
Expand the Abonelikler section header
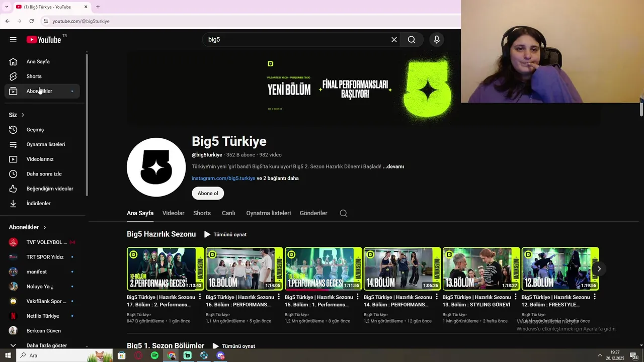click(x=28, y=227)
